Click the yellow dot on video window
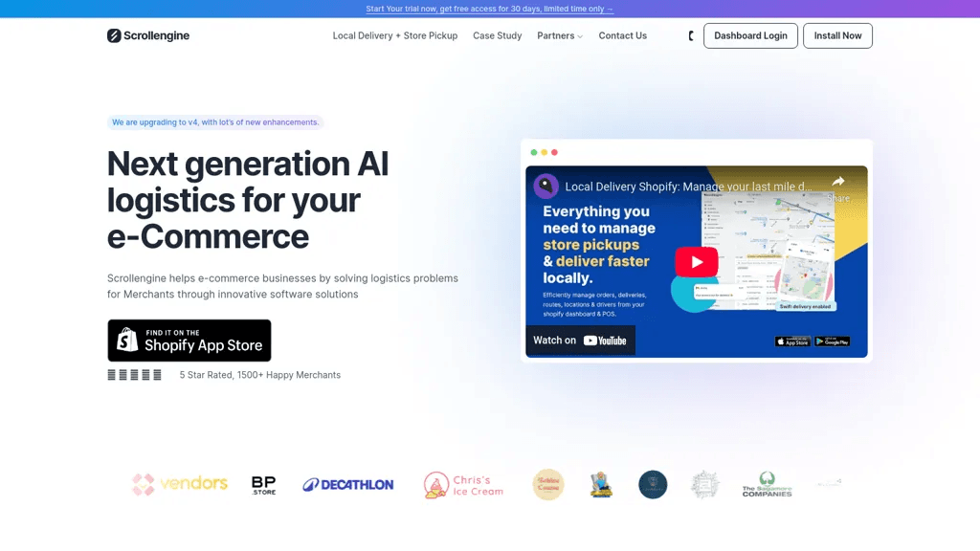The image size is (980, 551). click(545, 152)
